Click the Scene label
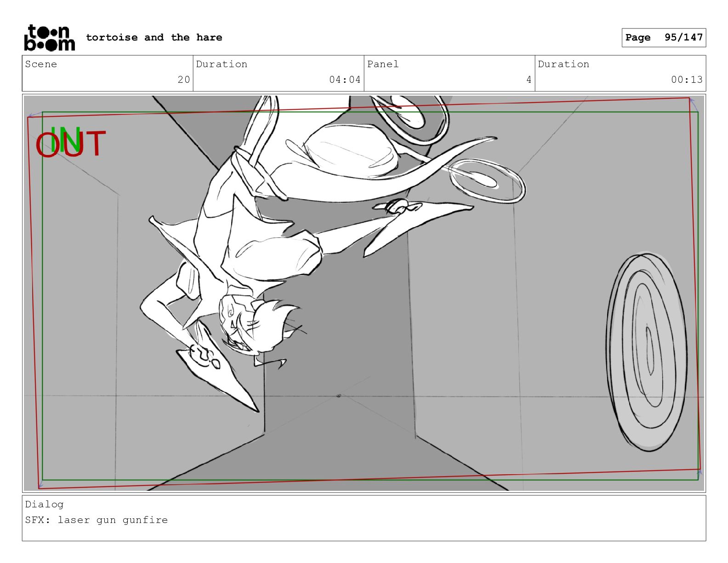728x563 pixels. click(x=41, y=64)
